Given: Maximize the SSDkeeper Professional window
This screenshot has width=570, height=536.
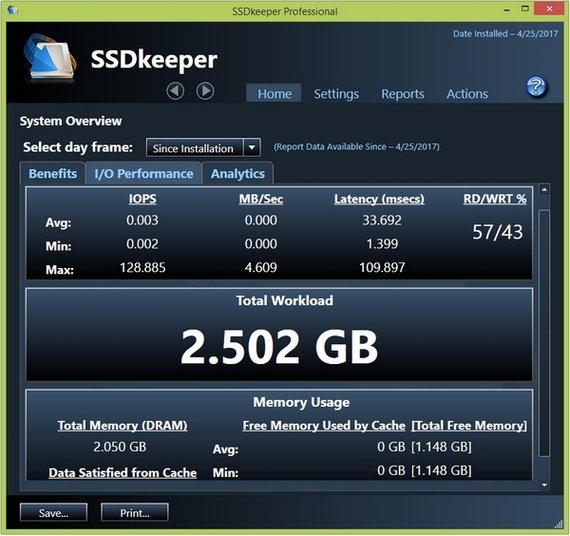Looking at the screenshot, I should [x=525, y=9].
